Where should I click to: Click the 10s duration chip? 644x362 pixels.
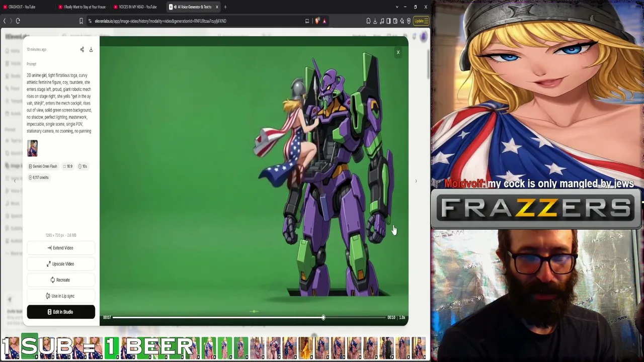83,166
